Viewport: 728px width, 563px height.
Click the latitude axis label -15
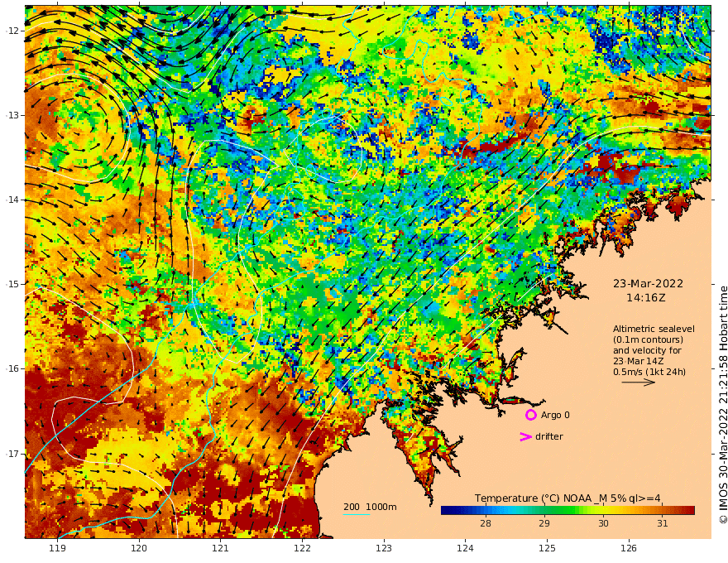14,284
